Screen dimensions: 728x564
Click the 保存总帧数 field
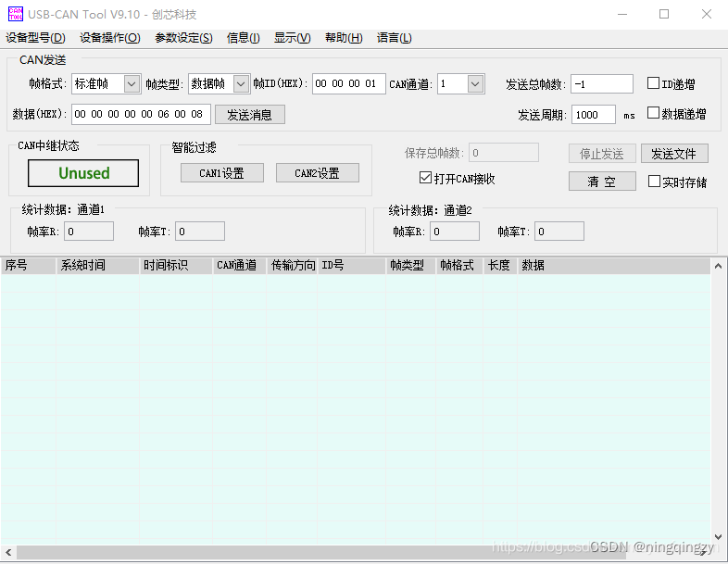[x=504, y=153]
